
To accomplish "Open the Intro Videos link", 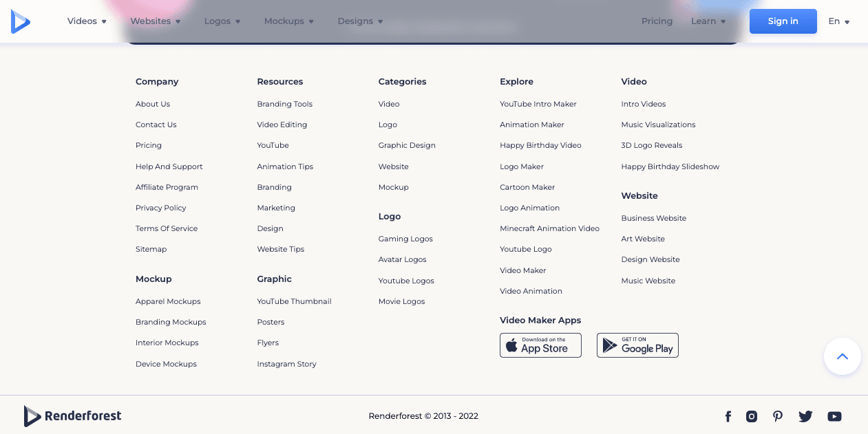I will [x=644, y=104].
